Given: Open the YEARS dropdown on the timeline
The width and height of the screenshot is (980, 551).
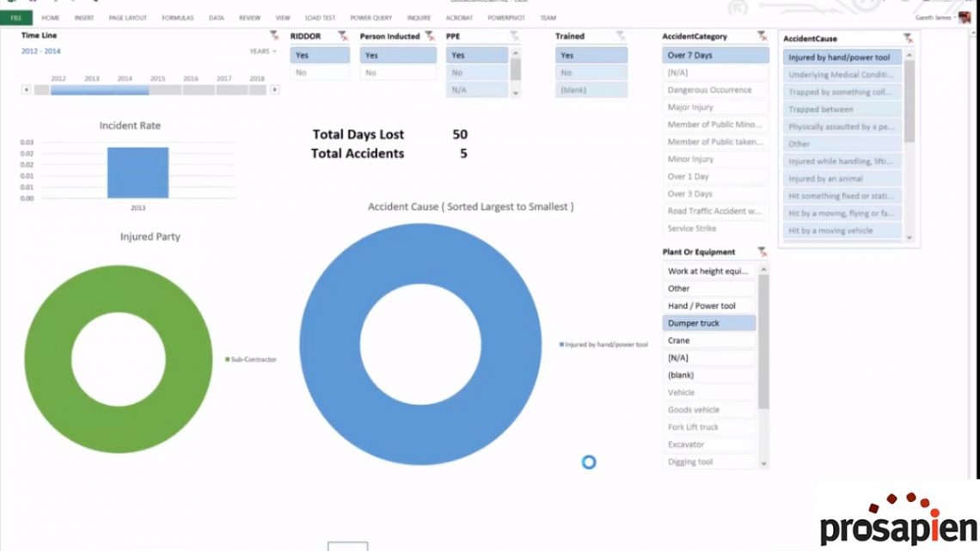Looking at the screenshot, I should coord(263,52).
